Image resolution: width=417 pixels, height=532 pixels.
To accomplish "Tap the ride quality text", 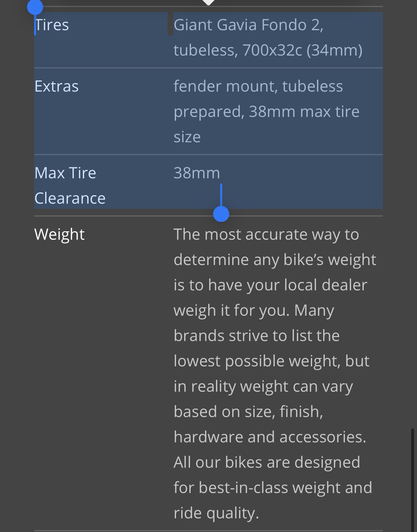I will coord(216,513).
